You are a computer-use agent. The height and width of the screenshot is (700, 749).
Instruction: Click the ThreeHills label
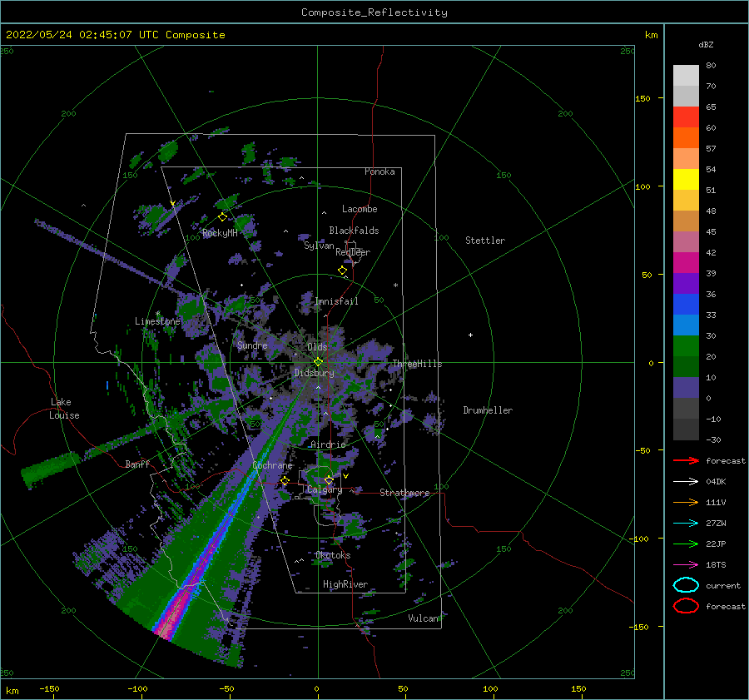pos(417,364)
